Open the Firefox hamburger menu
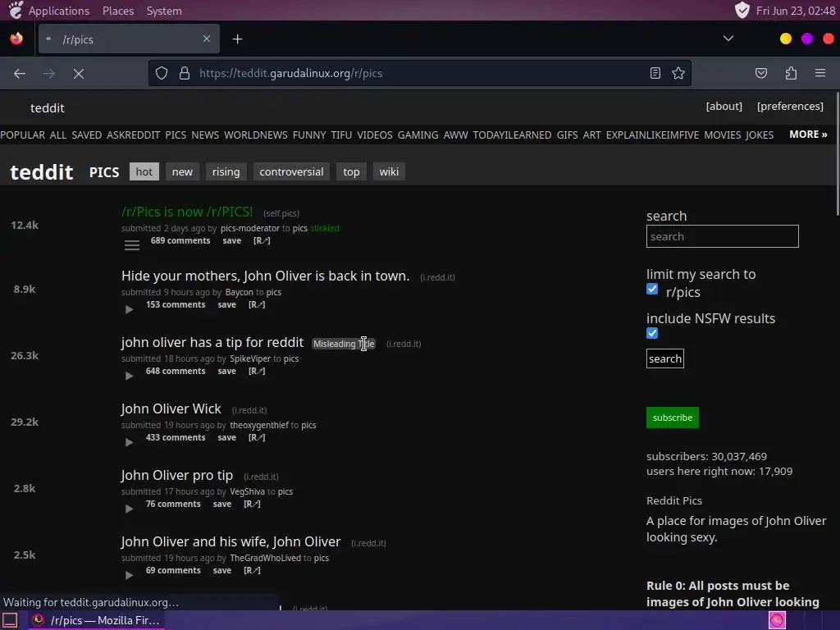 point(820,73)
